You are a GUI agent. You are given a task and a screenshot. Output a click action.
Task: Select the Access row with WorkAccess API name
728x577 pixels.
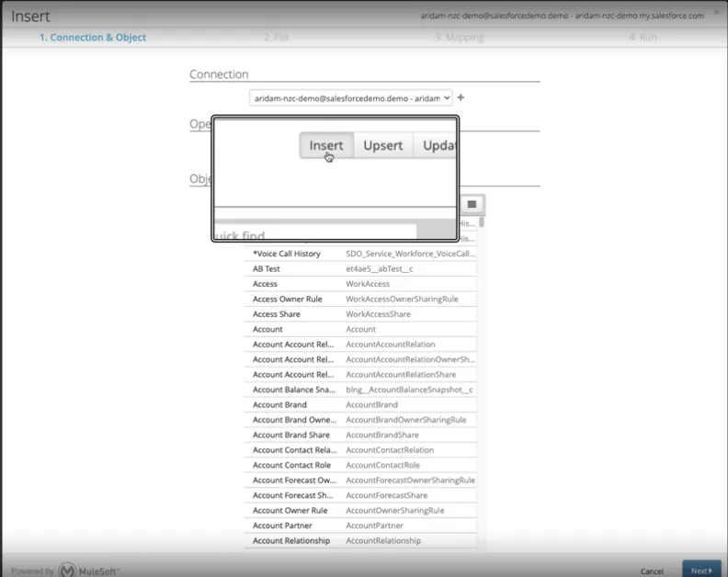360,284
